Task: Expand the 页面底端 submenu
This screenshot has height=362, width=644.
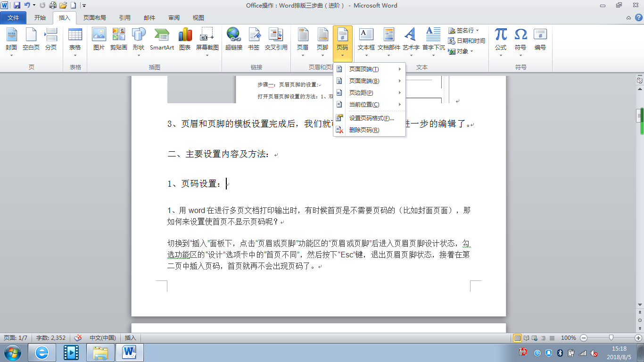Action: pos(370,81)
